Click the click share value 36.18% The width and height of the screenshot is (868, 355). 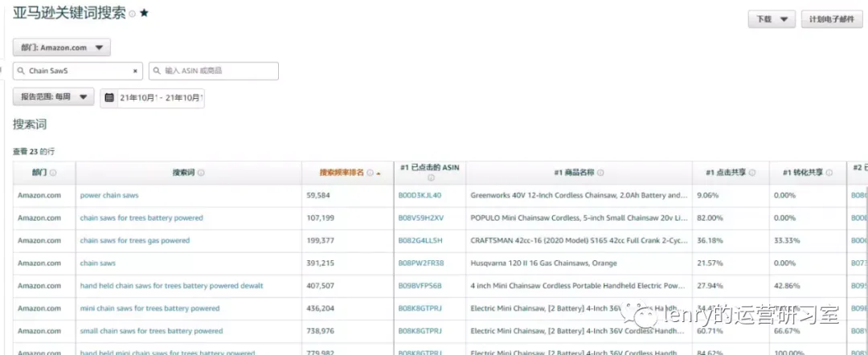coord(710,240)
